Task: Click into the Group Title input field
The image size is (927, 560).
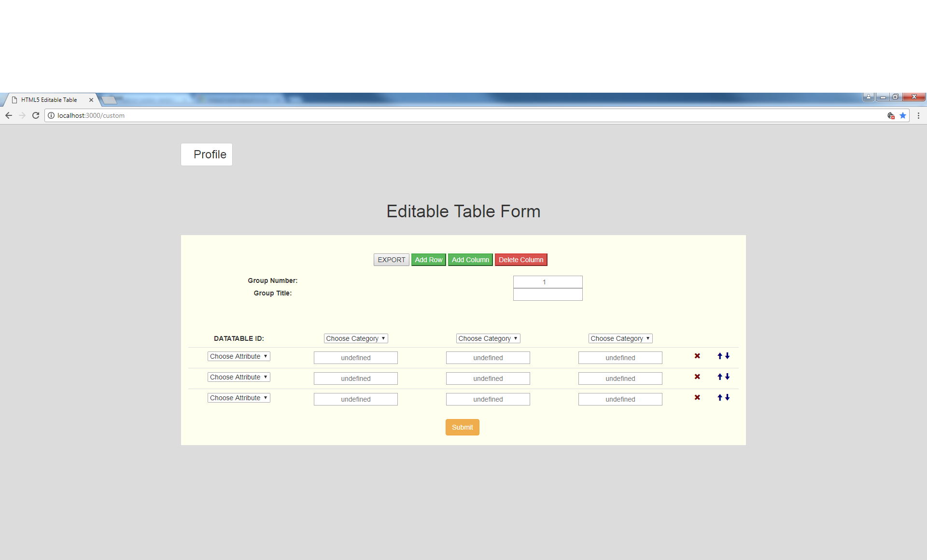Action: [x=548, y=294]
